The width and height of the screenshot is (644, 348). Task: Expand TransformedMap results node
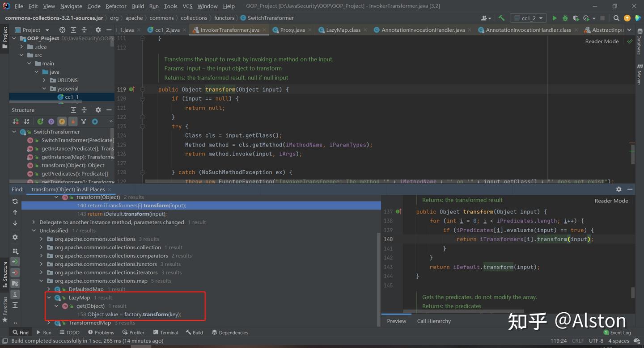[x=49, y=323]
